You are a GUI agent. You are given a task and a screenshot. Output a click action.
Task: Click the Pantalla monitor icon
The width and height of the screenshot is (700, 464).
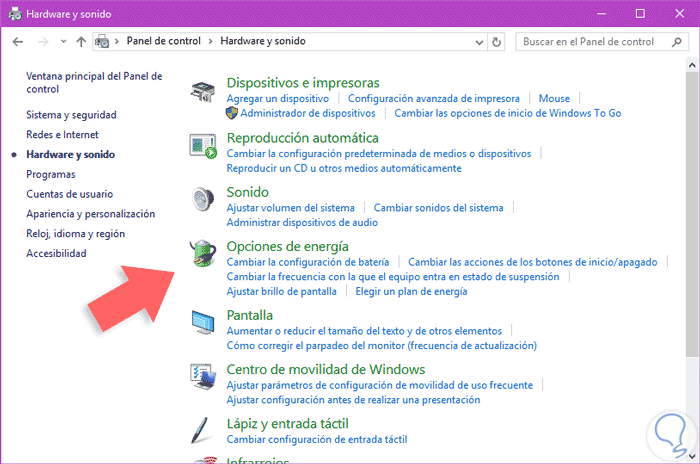pyautogui.click(x=203, y=322)
